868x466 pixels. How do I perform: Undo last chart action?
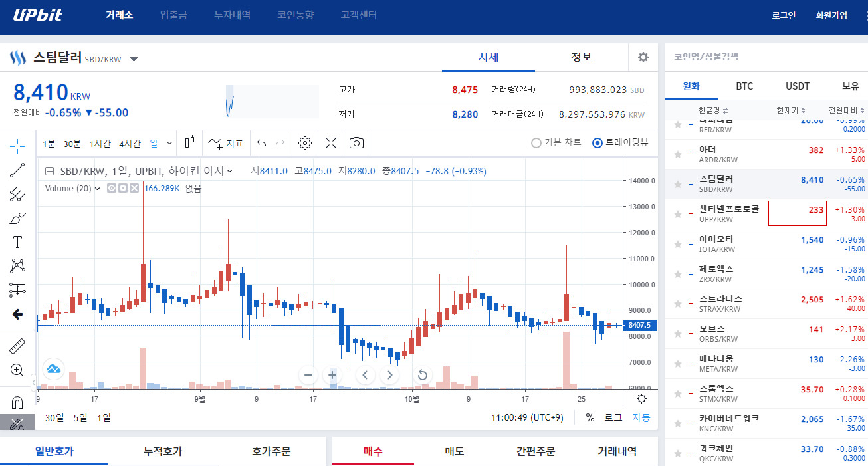pyautogui.click(x=261, y=143)
